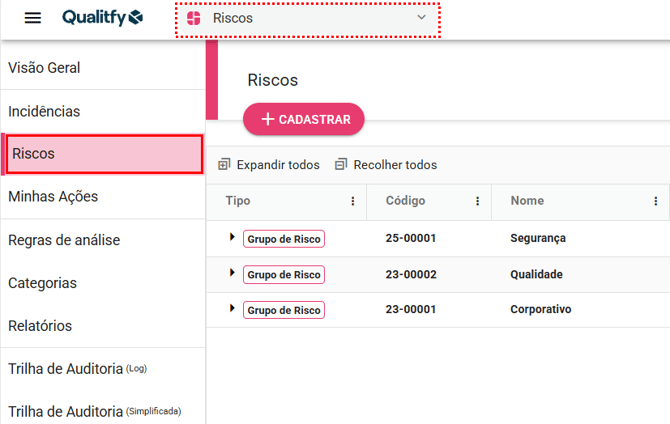Open the hamburger navigation menu
The width and height of the screenshot is (670, 424).
[33, 18]
